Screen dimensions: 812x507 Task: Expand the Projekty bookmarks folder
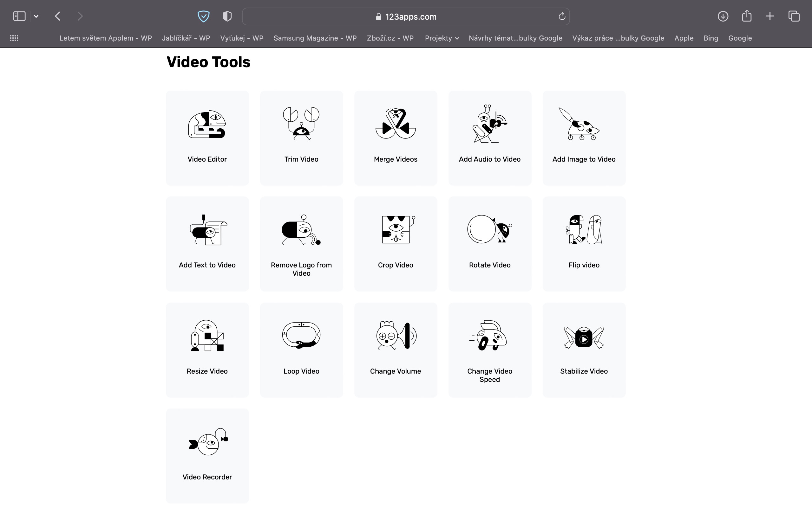pyautogui.click(x=442, y=38)
